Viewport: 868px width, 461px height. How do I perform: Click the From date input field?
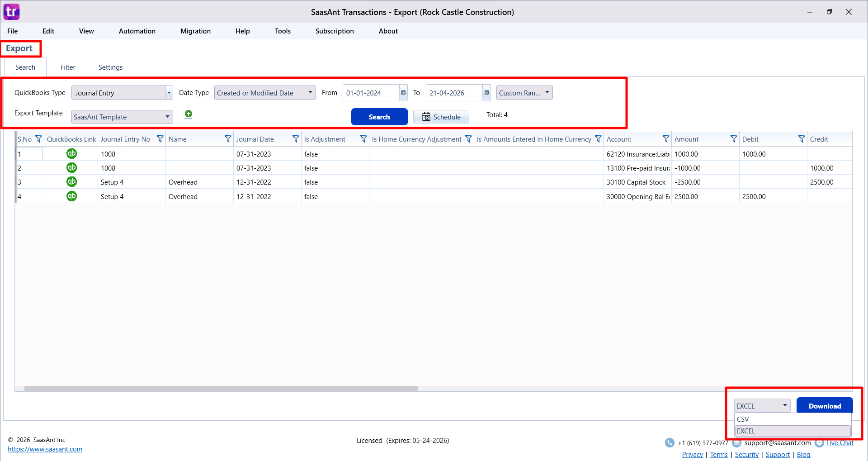(x=371, y=93)
